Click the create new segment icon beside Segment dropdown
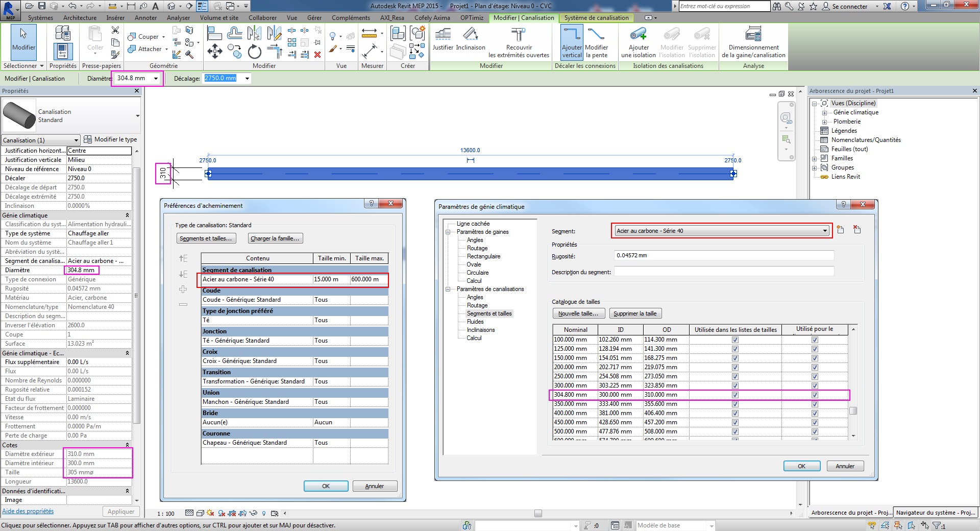The height and width of the screenshot is (531, 980). [x=840, y=230]
